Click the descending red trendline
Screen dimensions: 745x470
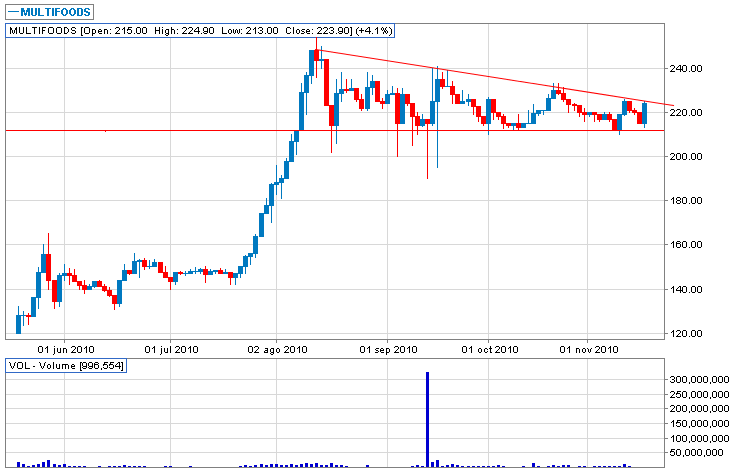[x=497, y=77]
